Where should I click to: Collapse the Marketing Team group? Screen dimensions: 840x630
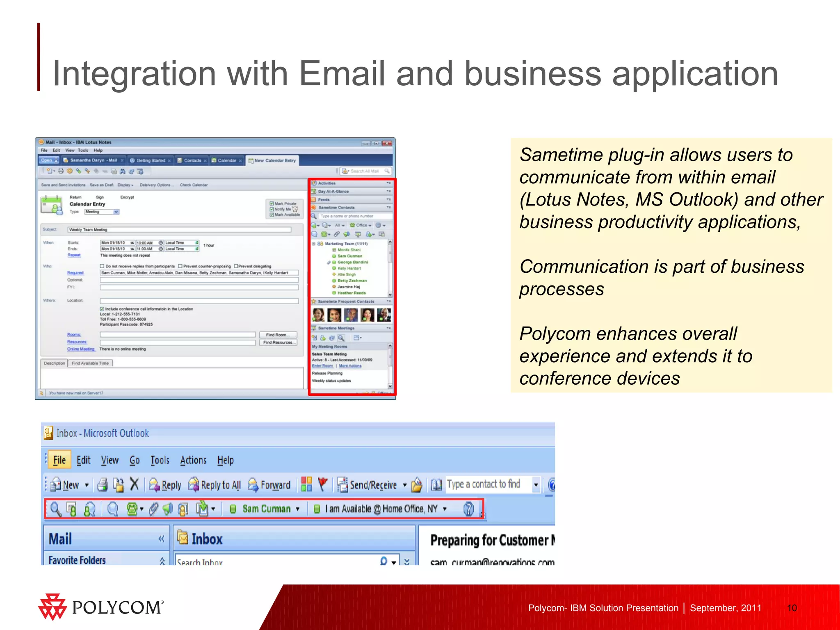[314, 244]
